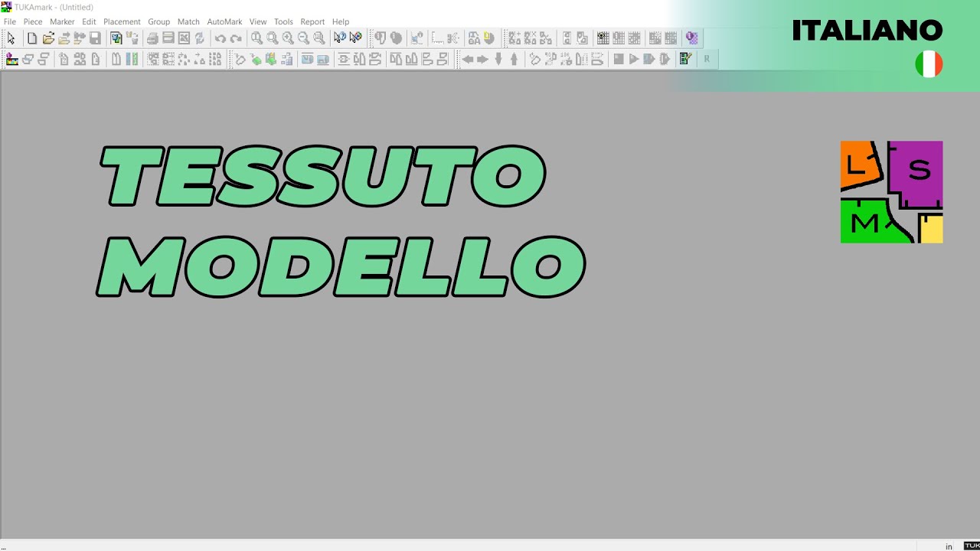Open the View menu
980x551 pixels.
258,21
